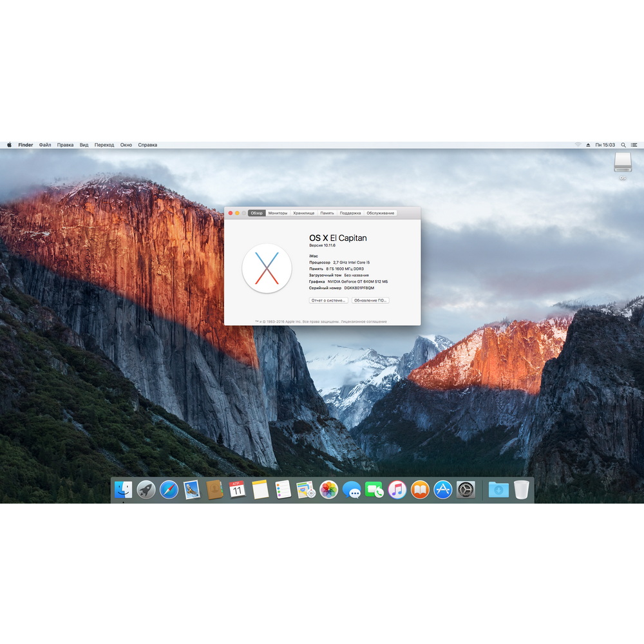
Task: Launch Launchpad rocket icon in Dock
Action: point(146,489)
